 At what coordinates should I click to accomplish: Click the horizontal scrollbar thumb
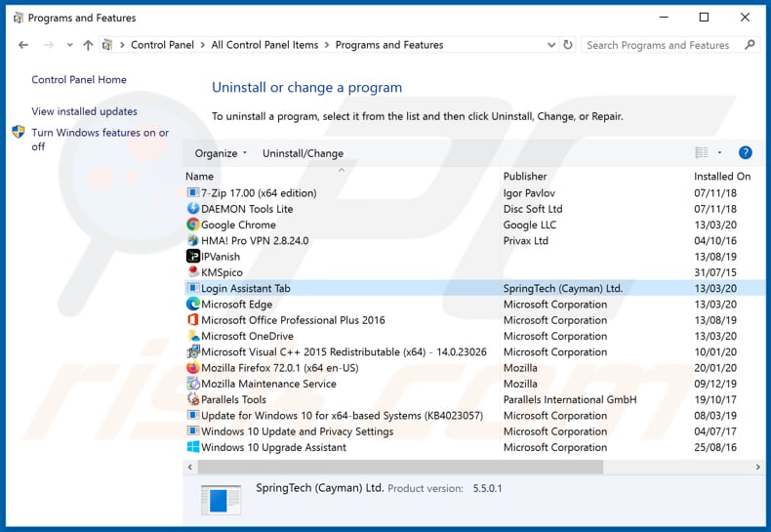[400, 468]
